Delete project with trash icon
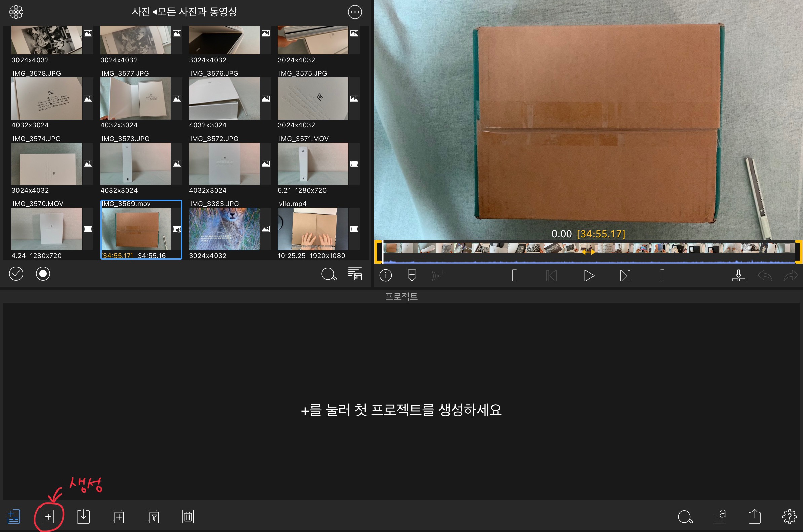803x532 pixels. (x=188, y=517)
